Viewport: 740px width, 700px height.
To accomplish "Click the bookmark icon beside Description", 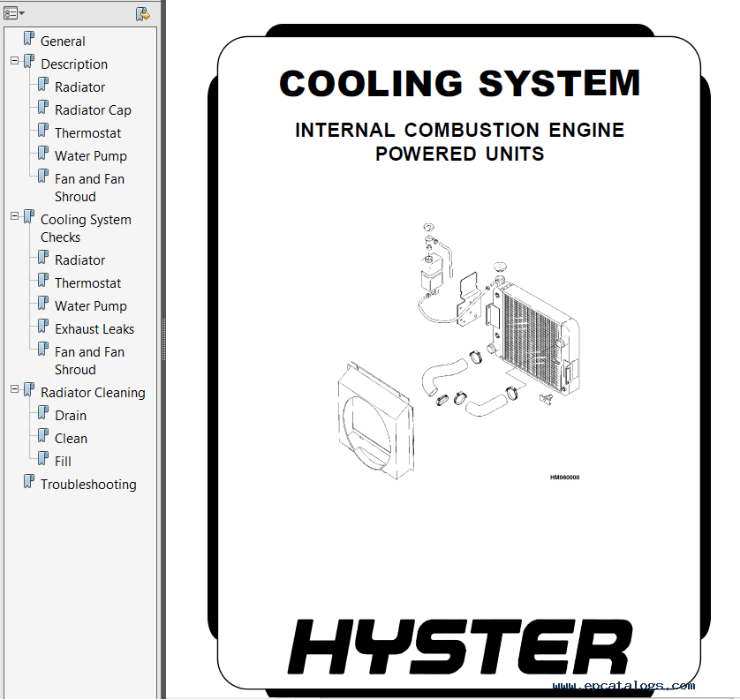I will [x=29, y=61].
